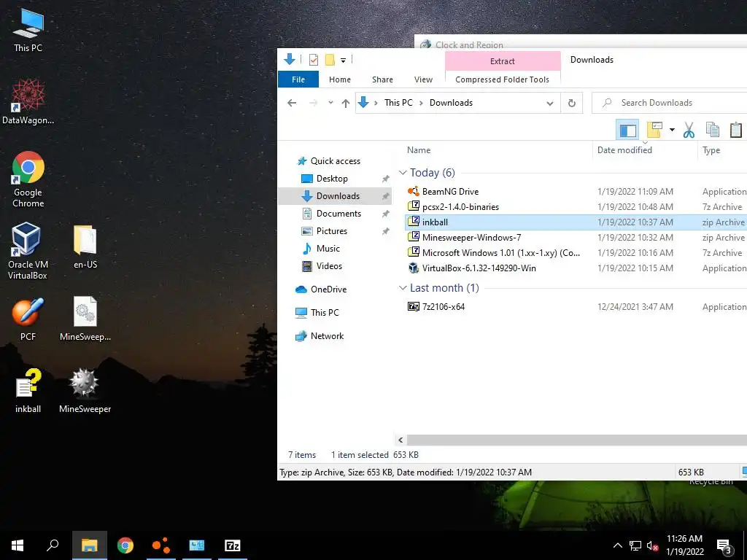The image size is (747, 560).
Task: Select Videos in navigation pane
Action: pyautogui.click(x=329, y=265)
